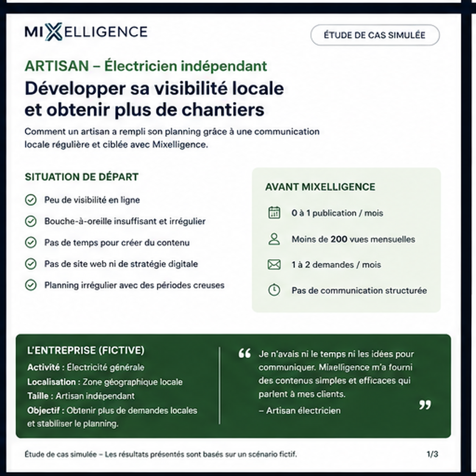Click the '– Artisan électricien' attribution
This screenshot has width=476, height=476.
point(300,410)
